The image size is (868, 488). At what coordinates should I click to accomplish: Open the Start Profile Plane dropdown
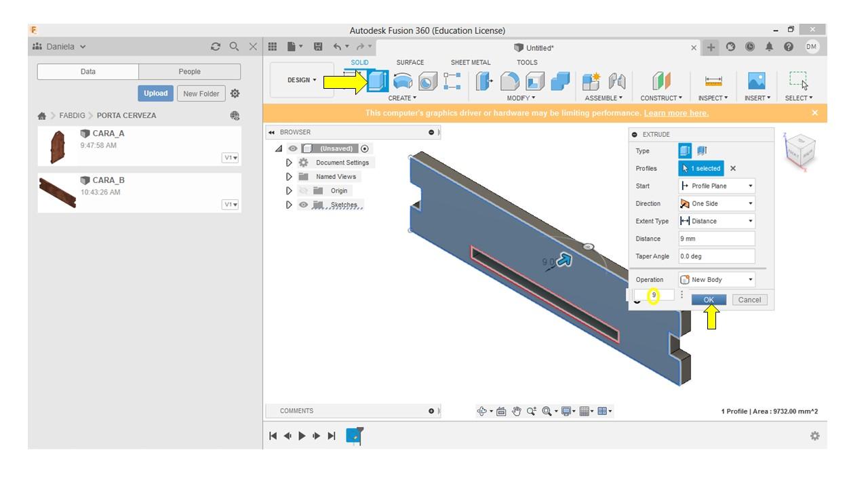click(717, 186)
